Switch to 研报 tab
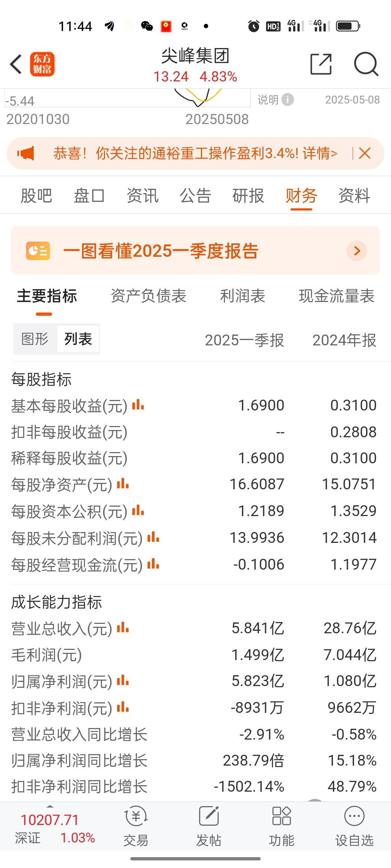Viewport: 391px width, 868px height. (x=248, y=196)
